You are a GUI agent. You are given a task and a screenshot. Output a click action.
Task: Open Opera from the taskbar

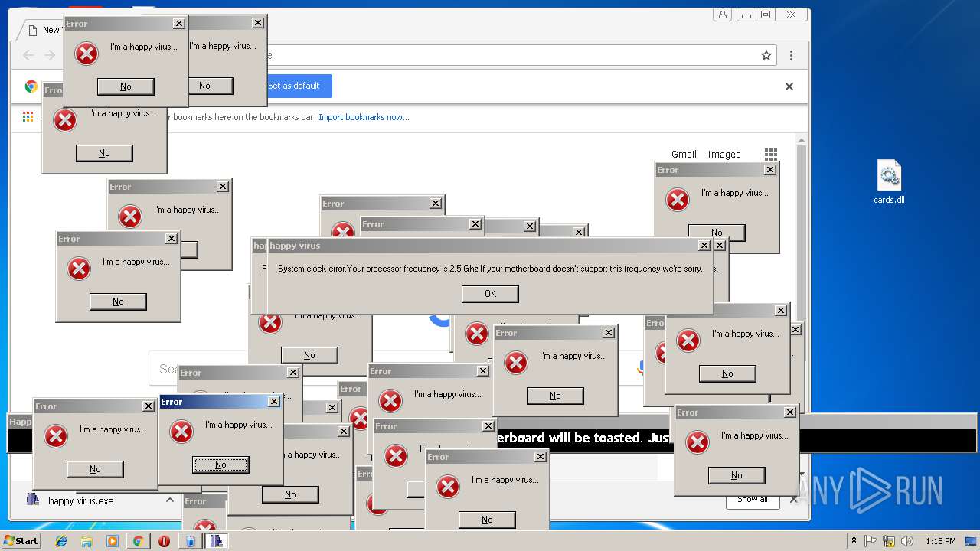(x=164, y=541)
